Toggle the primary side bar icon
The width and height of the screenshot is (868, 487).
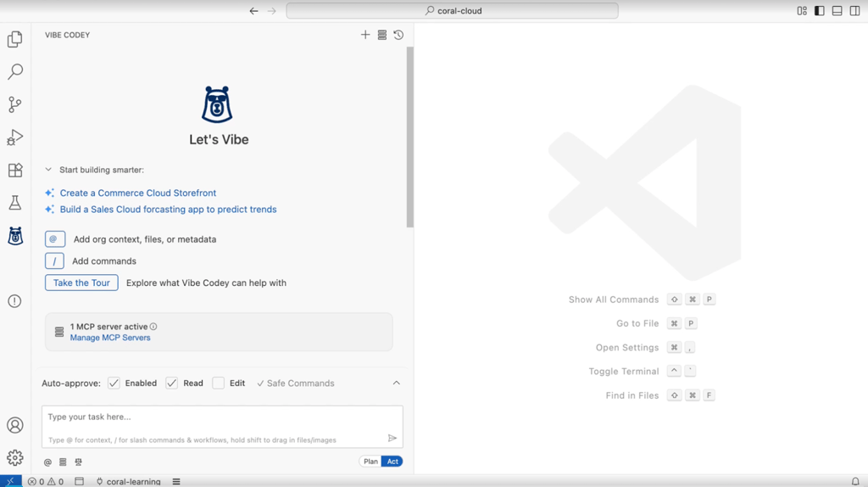click(820, 11)
